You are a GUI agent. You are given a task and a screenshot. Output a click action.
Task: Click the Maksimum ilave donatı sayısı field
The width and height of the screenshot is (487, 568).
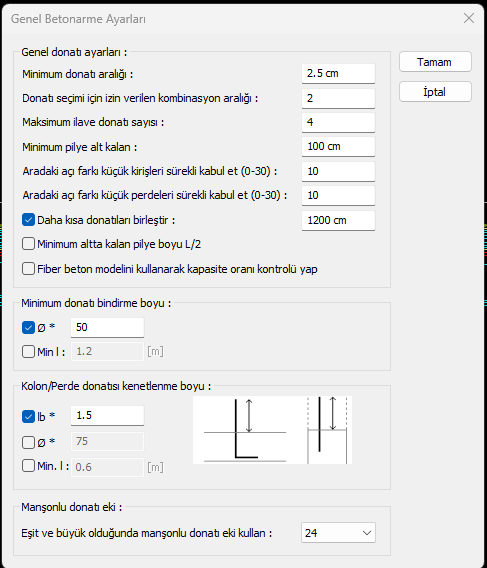(x=338, y=122)
